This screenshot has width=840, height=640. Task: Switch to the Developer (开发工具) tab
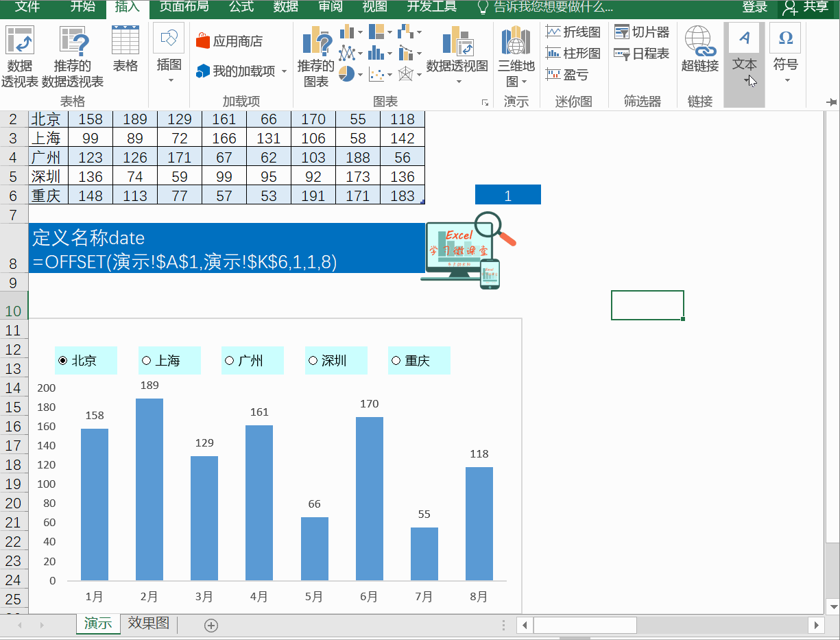tap(432, 8)
